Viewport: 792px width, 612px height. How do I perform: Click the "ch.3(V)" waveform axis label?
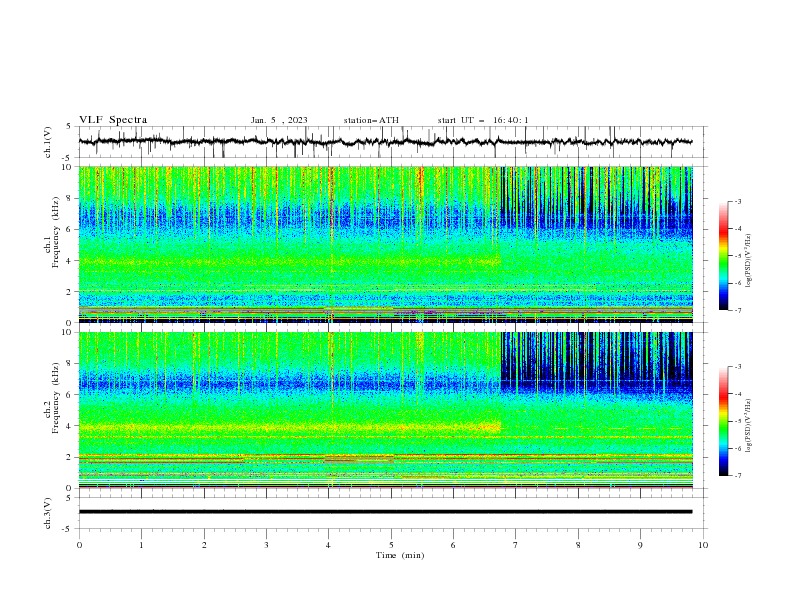48,513
